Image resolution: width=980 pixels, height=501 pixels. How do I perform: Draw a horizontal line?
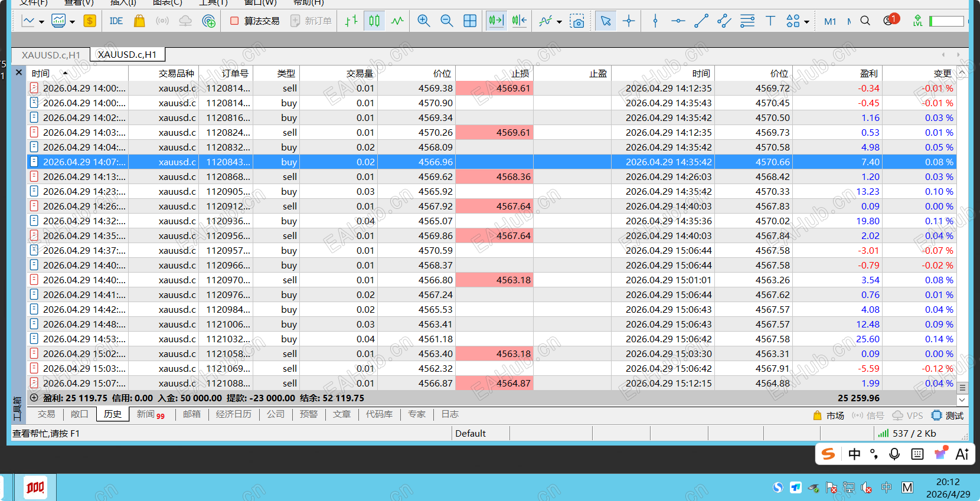click(x=678, y=21)
